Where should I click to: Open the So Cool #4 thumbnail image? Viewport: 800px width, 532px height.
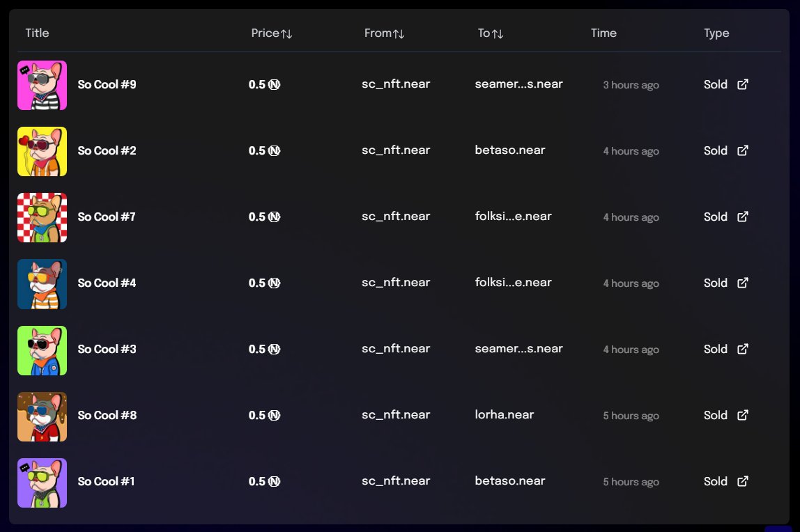[x=42, y=284]
